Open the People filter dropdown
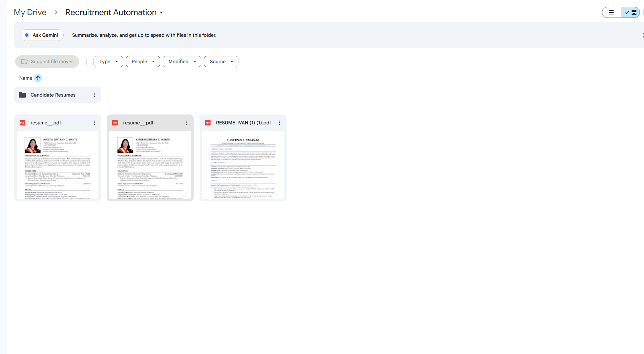 point(143,62)
